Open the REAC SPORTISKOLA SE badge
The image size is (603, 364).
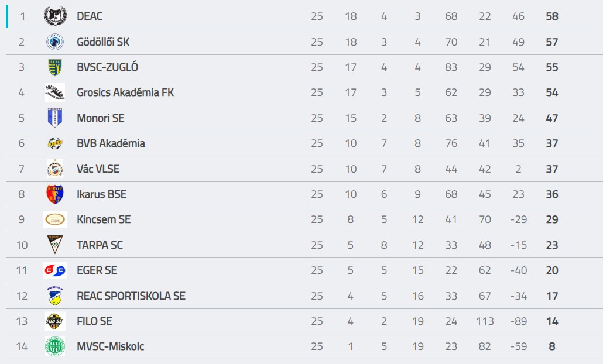pos(55,296)
